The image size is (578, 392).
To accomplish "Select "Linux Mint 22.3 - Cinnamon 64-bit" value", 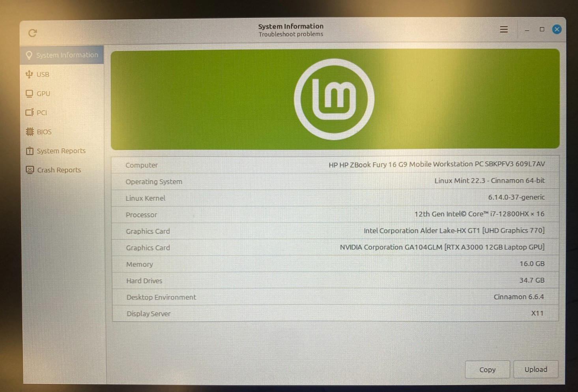I will pos(490,181).
